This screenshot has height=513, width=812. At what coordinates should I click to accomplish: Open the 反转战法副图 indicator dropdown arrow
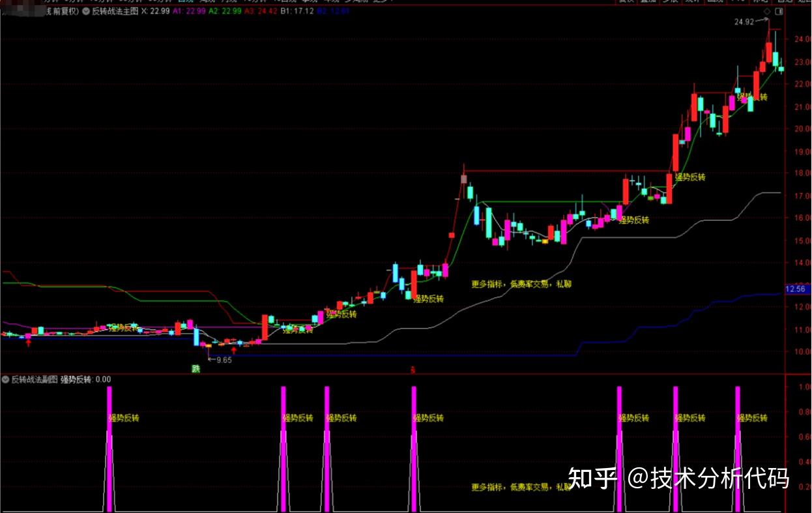pyautogui.click(x=6, y=379)
